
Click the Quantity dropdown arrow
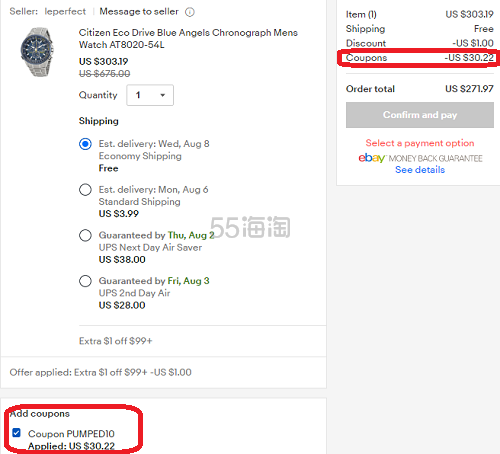(x=162, y=95)
